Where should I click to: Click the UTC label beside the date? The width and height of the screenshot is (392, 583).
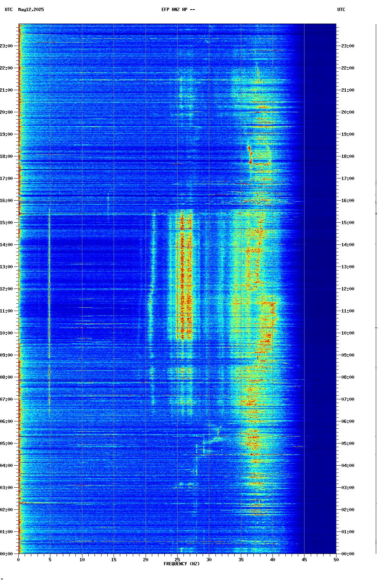(x=9, y=10)
